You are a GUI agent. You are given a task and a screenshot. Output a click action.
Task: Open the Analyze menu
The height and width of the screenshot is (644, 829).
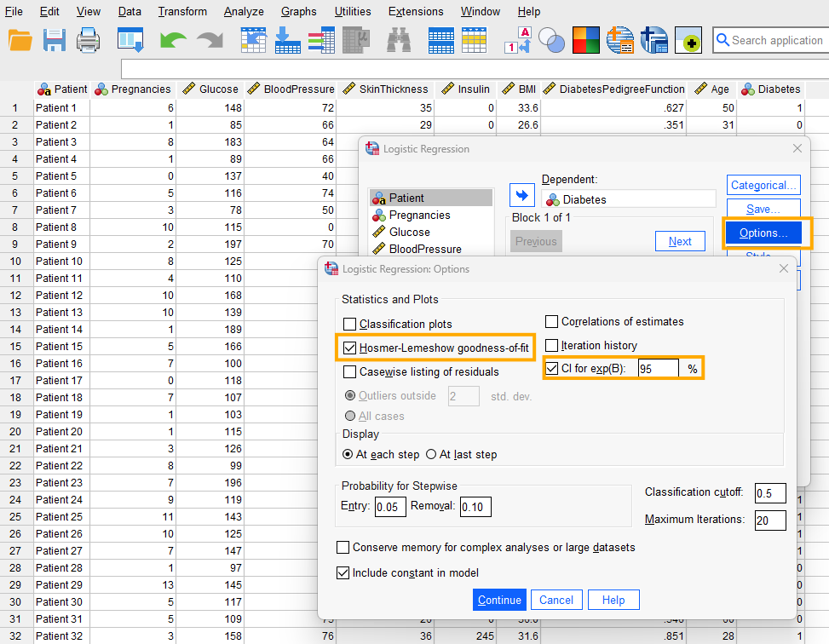pos(244,12)
